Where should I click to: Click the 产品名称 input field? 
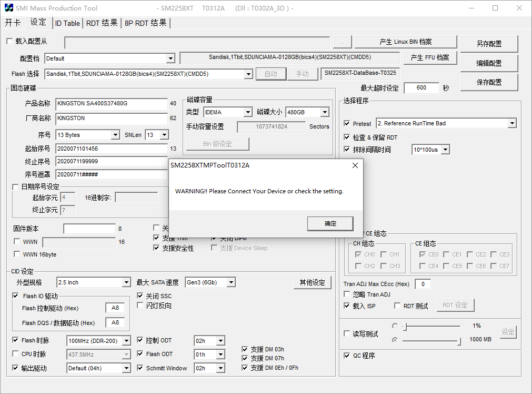[111, 103]
